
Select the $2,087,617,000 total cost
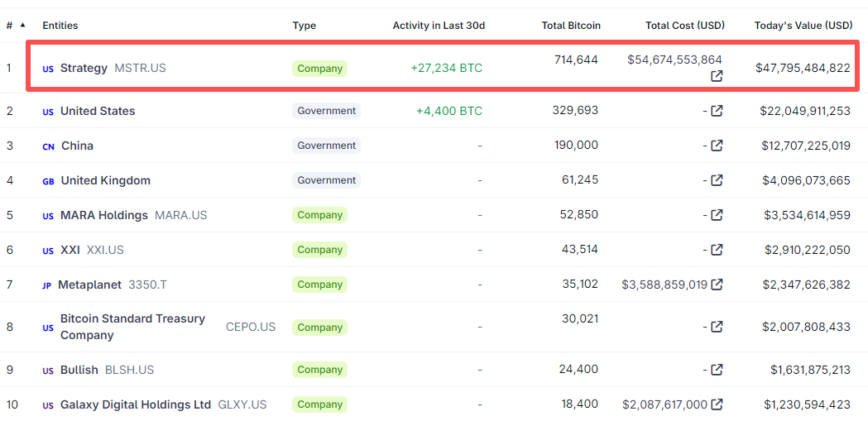[x=664, y=404]
